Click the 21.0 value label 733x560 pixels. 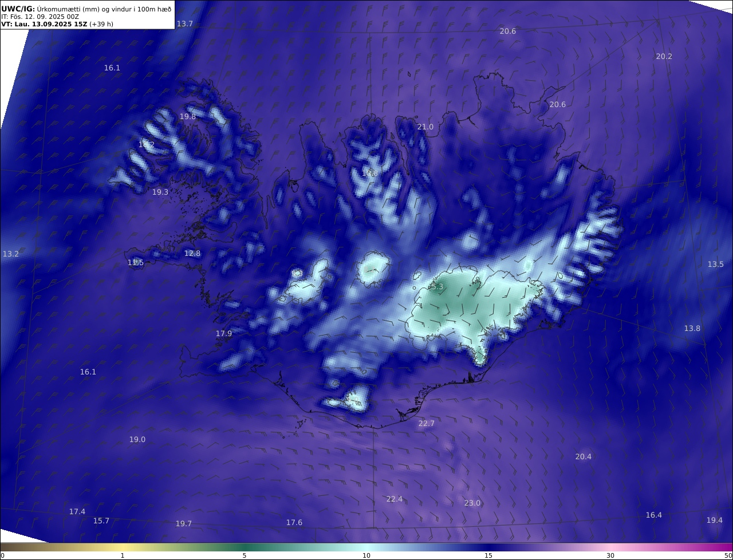[425, 127]
